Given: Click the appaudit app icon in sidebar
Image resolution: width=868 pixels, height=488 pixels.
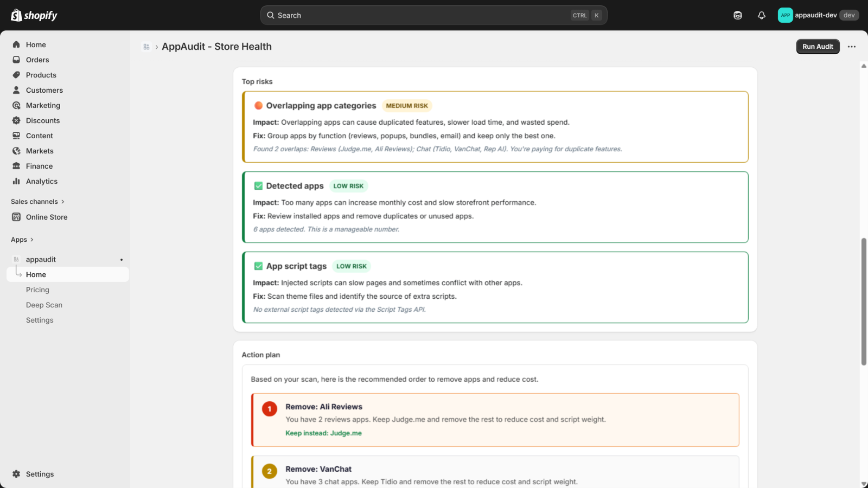Looking at the screenshot, I should click(16, 259).
